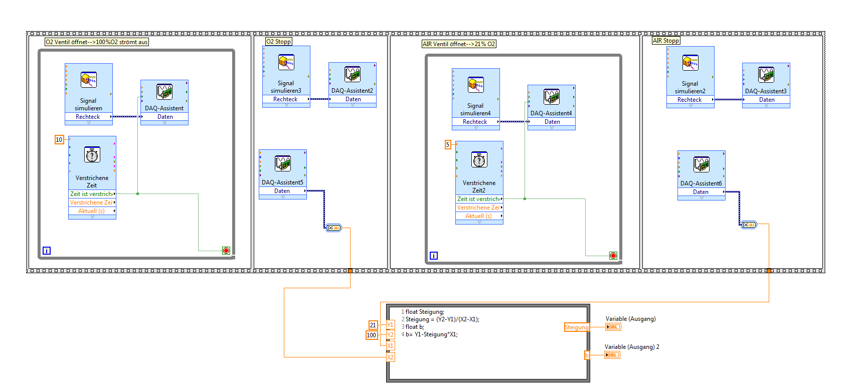Click the 'float Steigung;' formula line
Viewport: 868px width, 390px height.
[425, 312]
